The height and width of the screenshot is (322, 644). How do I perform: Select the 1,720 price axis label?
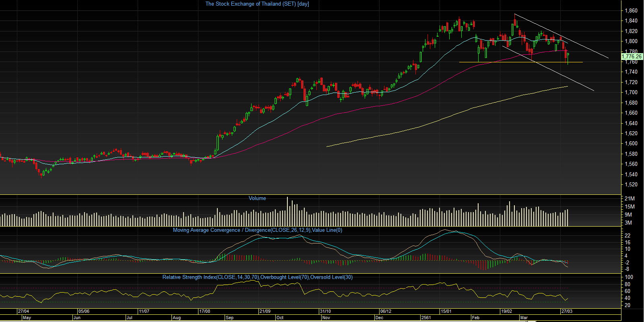pos(631,82)
